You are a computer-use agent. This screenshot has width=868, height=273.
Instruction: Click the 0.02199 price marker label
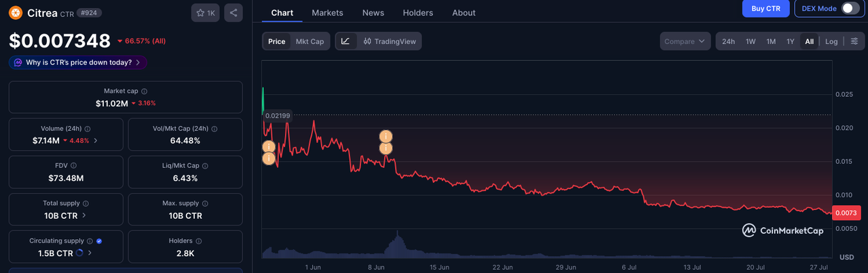(278, 116)
